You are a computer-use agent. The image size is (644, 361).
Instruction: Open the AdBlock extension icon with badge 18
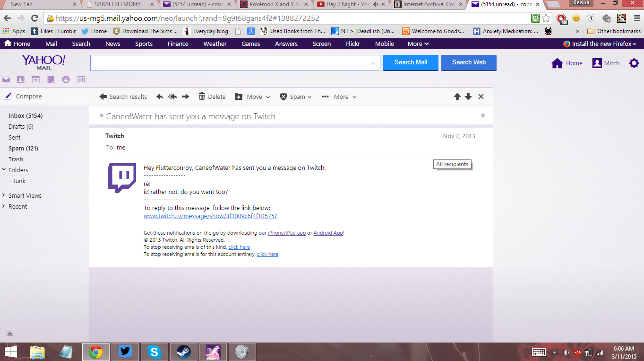[x=561, y=18]
